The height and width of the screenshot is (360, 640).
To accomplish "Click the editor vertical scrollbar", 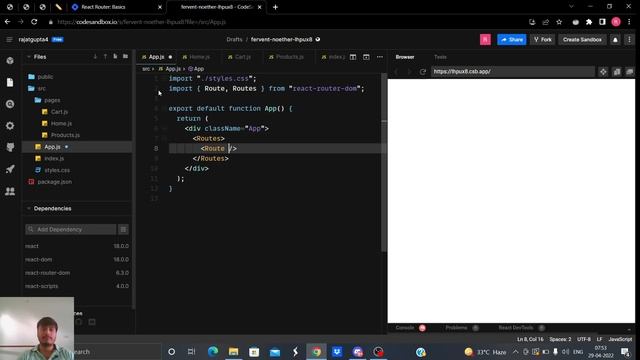I will (x=384, y=163).
